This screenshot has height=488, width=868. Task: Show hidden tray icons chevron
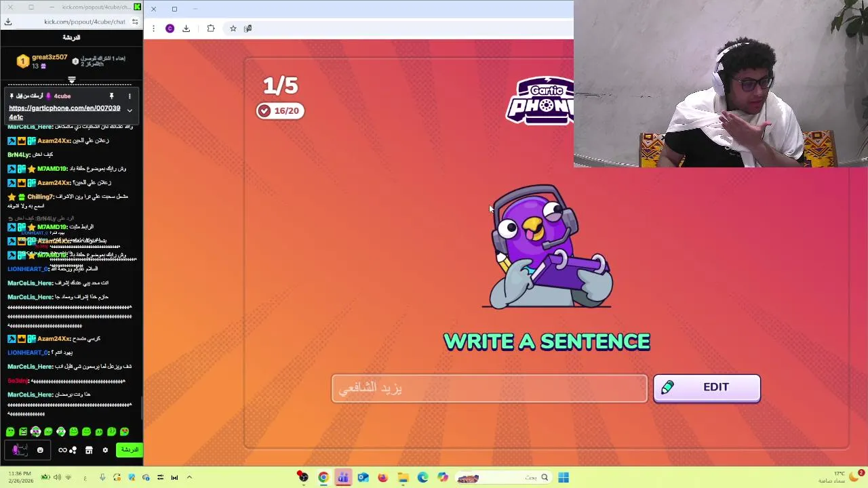pyautogui.click(x=189, y=478)
